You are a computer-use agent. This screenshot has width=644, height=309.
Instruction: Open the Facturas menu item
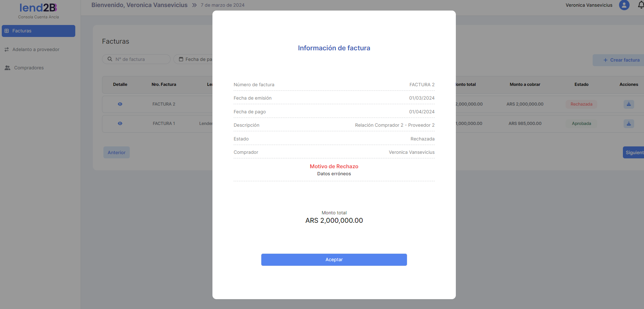click(x=38, y=31)
